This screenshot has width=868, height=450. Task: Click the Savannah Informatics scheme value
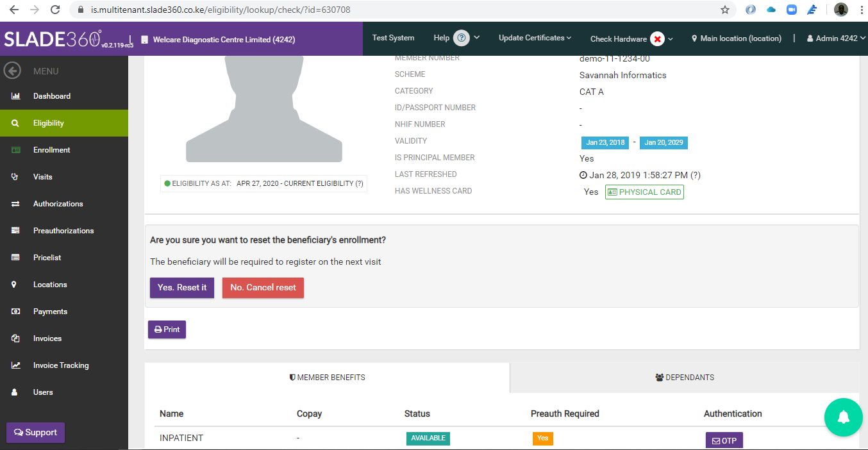click(623, 75)
